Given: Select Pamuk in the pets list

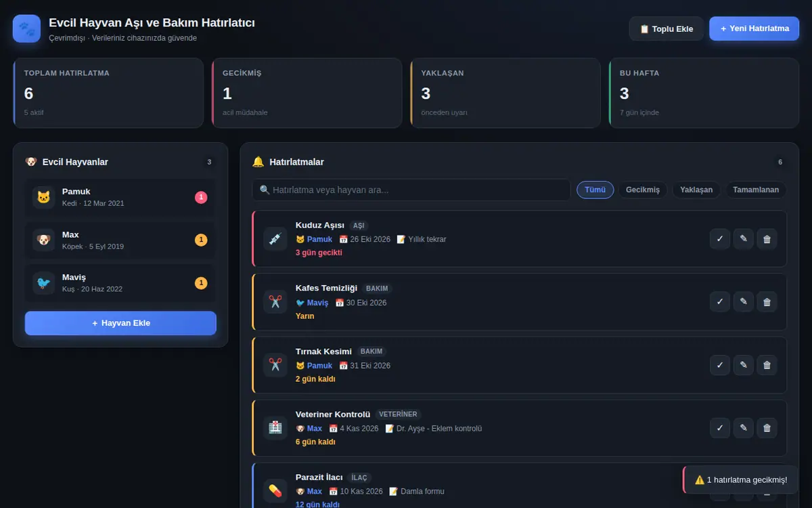Looking at the screenshot, I should [x=120, y=197].
